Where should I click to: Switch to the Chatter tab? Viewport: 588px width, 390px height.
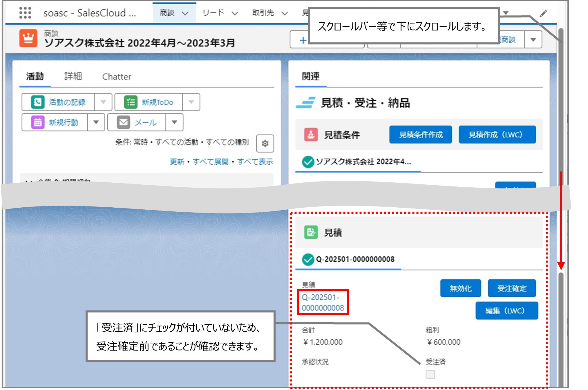click(x=117, y=77)
